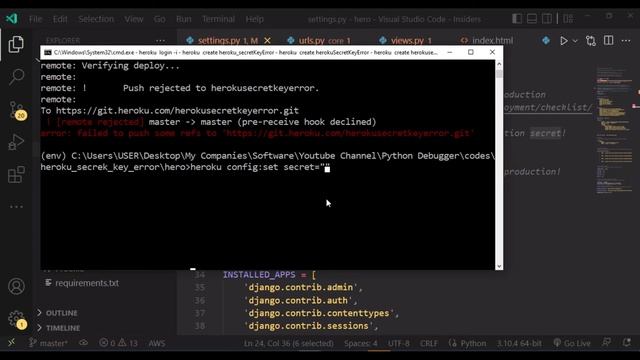Viewport: 640px width, 360px height.
Task: Open the View menu
Action: click(134, 19)
